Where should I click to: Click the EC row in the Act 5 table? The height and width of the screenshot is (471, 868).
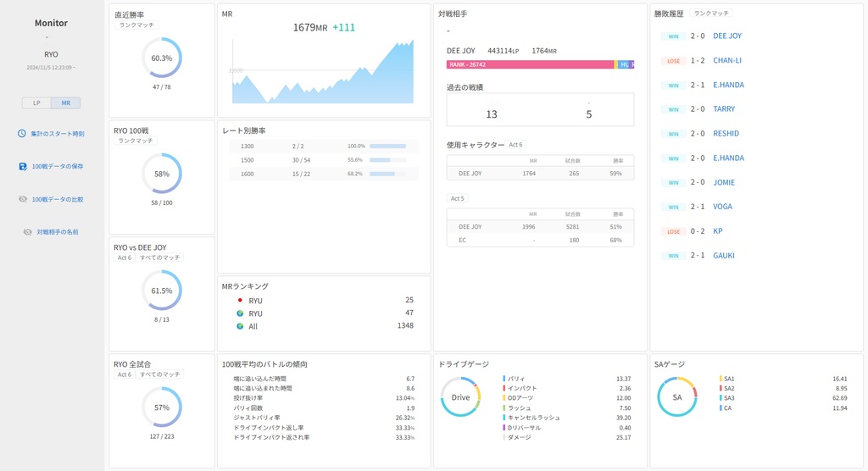point(540,240)
